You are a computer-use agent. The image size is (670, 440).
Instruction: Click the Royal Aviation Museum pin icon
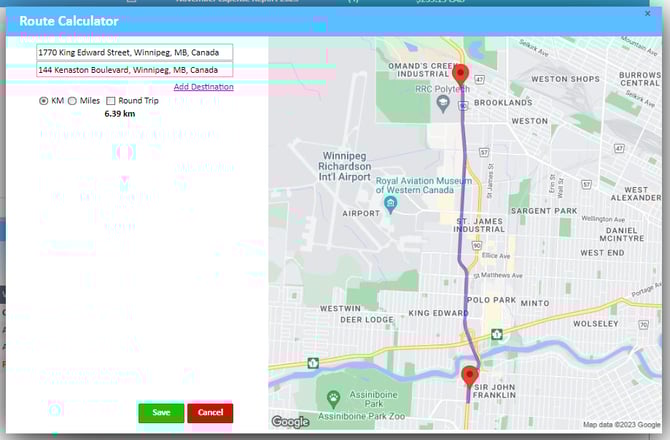[x=390, y=204]
